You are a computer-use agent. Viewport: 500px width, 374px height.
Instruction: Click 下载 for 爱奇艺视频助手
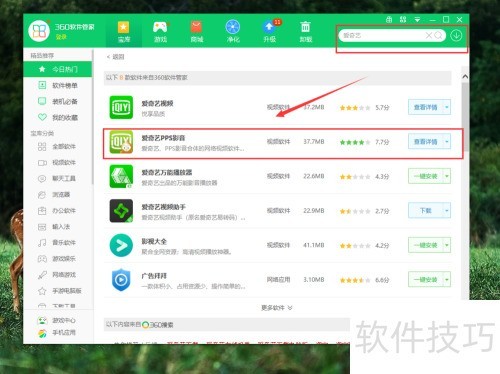point(425,211)
